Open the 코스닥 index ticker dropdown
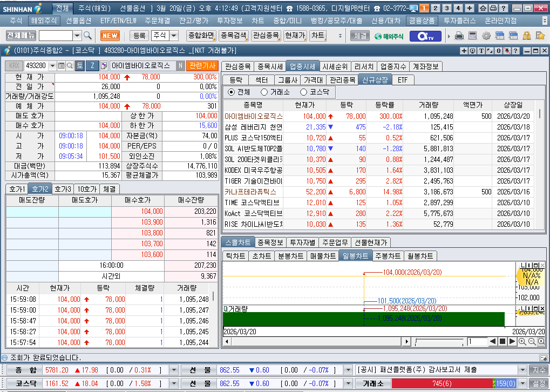The image size is (550, 392). 174,383
